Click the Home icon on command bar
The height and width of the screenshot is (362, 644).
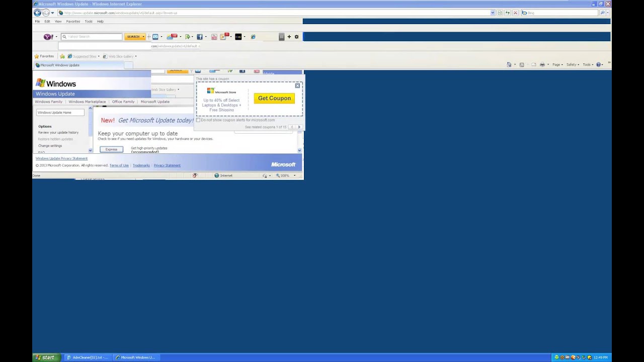(509, 64)
